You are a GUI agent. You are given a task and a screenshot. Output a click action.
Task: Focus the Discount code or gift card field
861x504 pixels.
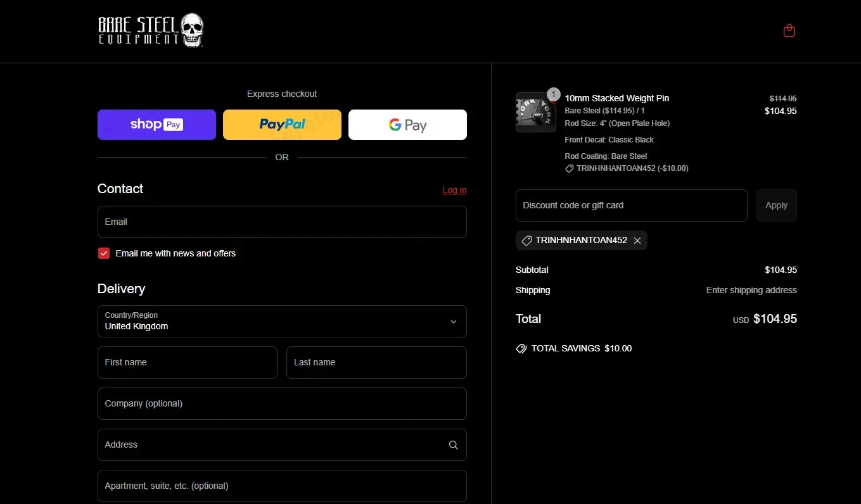tap(632, 205)
